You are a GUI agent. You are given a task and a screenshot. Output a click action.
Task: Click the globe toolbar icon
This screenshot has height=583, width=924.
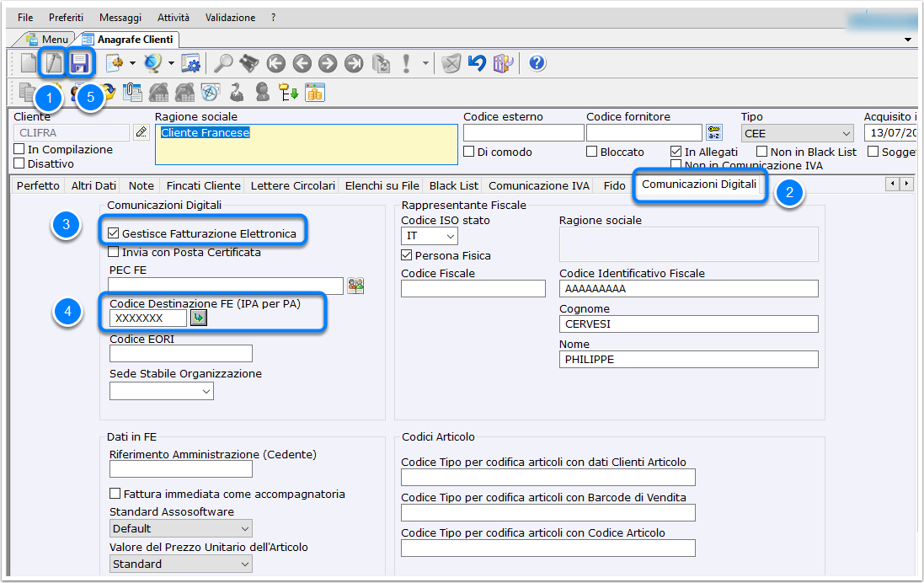pyautogui.click(x=152, y=63)
